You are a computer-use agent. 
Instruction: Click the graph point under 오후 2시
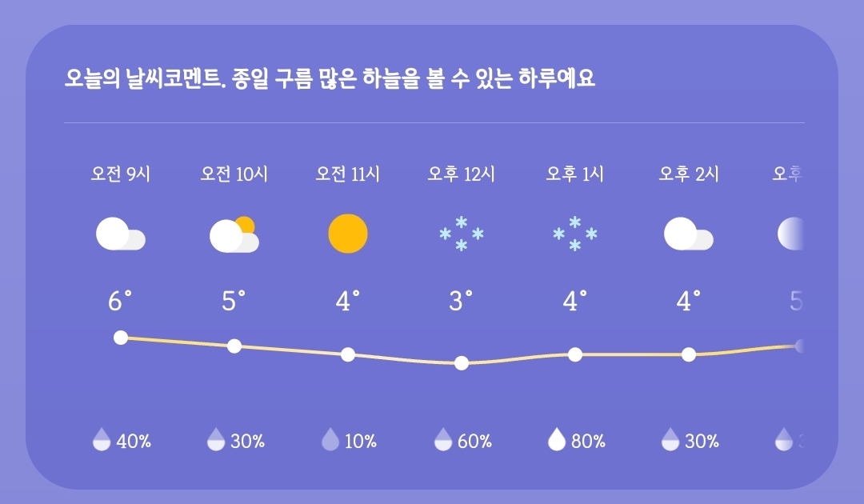(x=688, y=354)
